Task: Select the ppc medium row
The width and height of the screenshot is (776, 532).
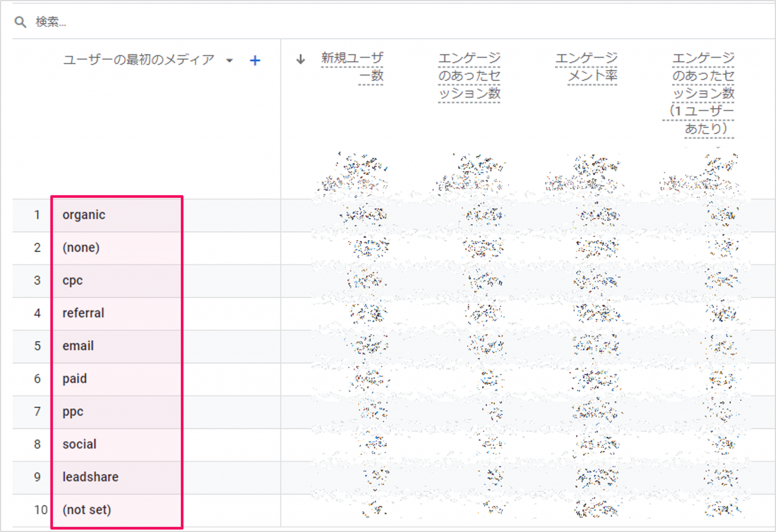Action: [73, 412]
